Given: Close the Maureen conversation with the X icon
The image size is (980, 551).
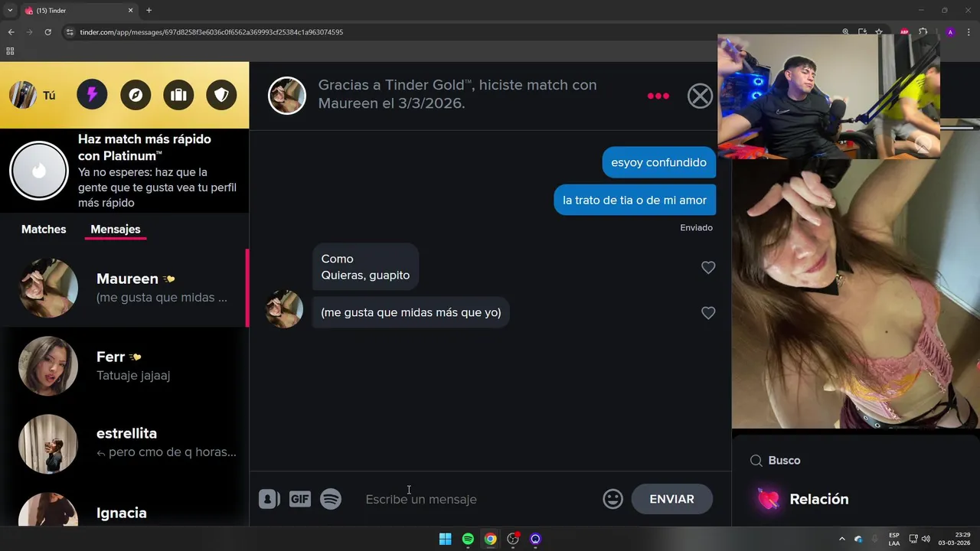Looking at the screenshot, I should 700,96.
